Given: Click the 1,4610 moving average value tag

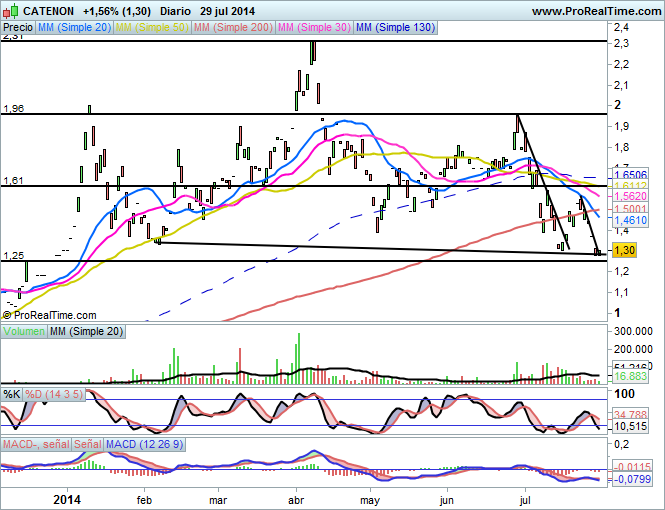Looking at the screenshot, I should click(x=630, y=220).
